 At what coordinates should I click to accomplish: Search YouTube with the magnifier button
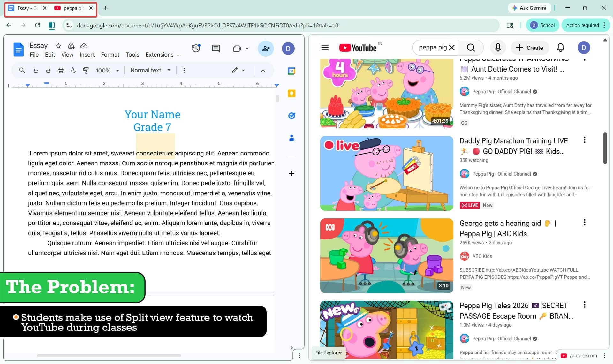pos(471,48)
